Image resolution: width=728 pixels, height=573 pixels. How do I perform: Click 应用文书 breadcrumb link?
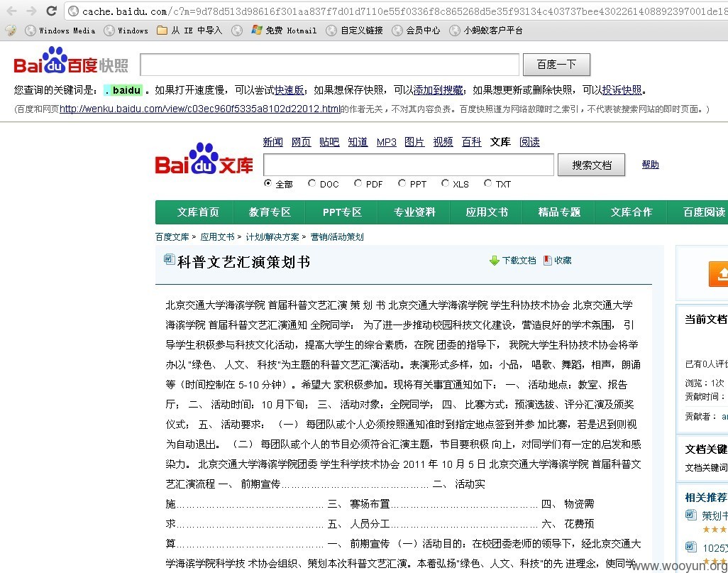(x=217, y=237)
